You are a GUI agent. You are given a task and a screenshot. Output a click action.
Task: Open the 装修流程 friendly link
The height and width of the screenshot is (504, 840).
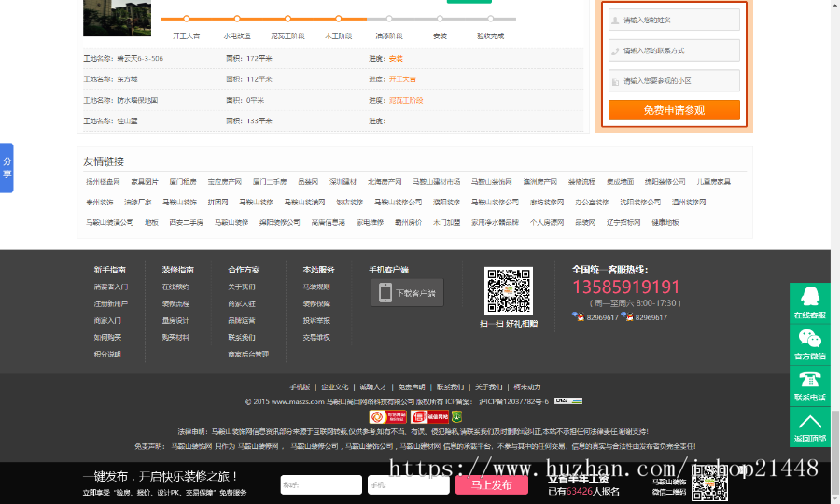click(x=581, y=182)
